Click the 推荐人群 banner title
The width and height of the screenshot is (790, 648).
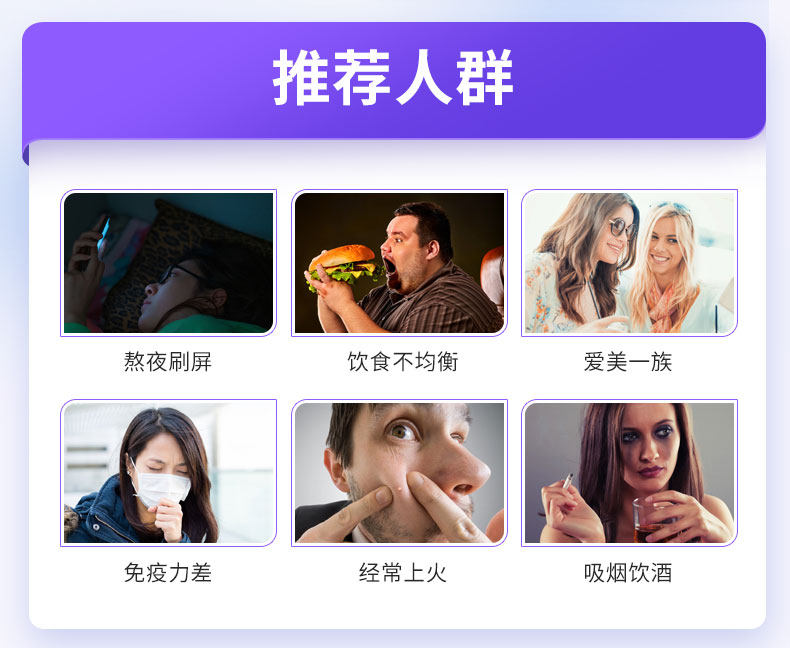tap(393, 77)
